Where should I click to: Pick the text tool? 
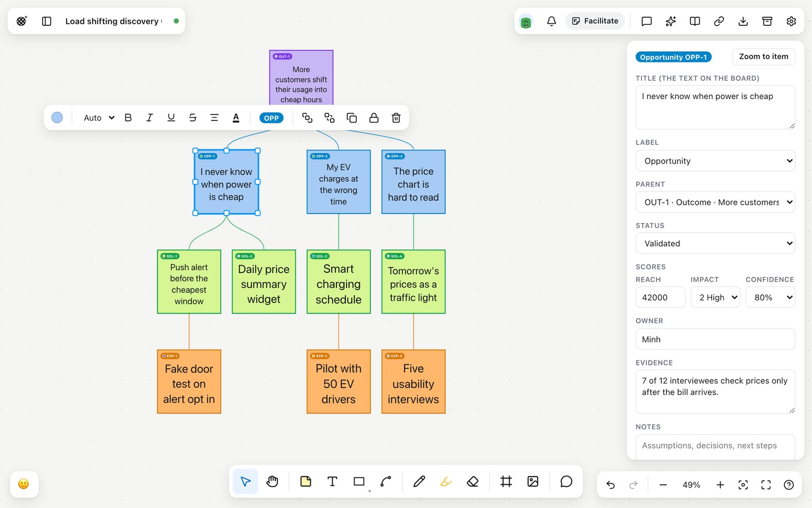(332, 482)
